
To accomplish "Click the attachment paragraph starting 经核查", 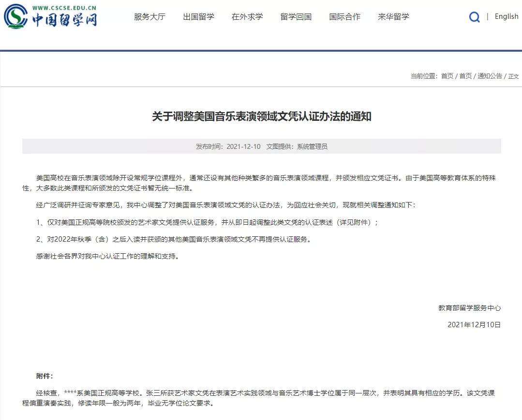I will [x=258, y=398].
